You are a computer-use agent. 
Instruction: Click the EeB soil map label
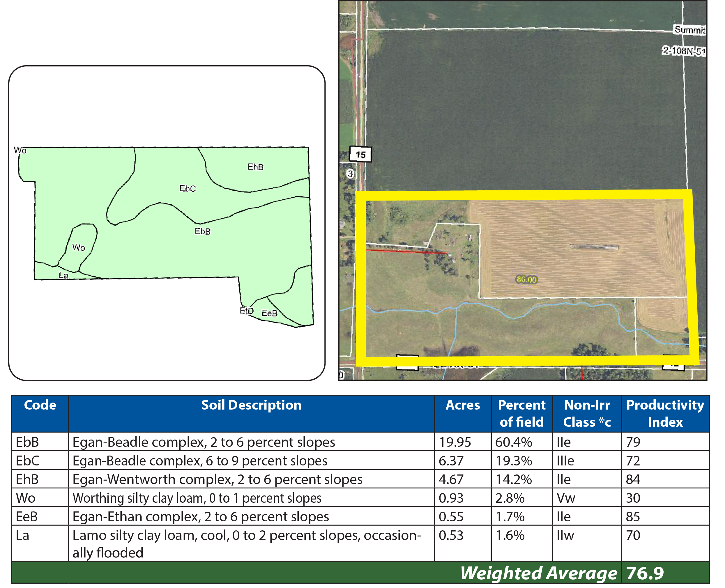point(270,313)
